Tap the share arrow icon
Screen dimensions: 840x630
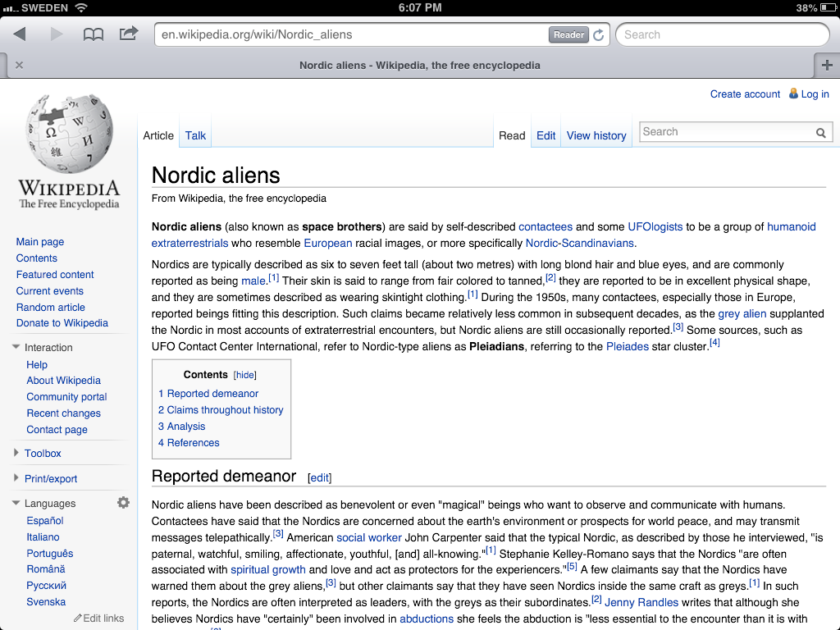(x=129, y=34)
